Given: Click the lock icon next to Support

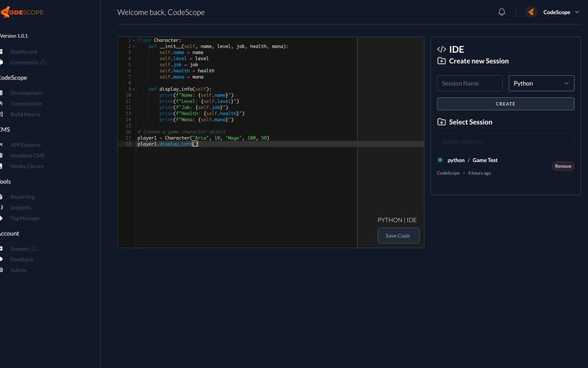Looking at the screenshot, I should click(x=35, y=248).
